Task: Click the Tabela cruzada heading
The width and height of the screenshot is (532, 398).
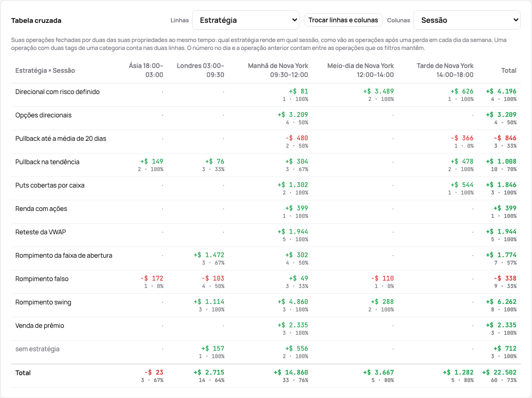Action: 36,20
